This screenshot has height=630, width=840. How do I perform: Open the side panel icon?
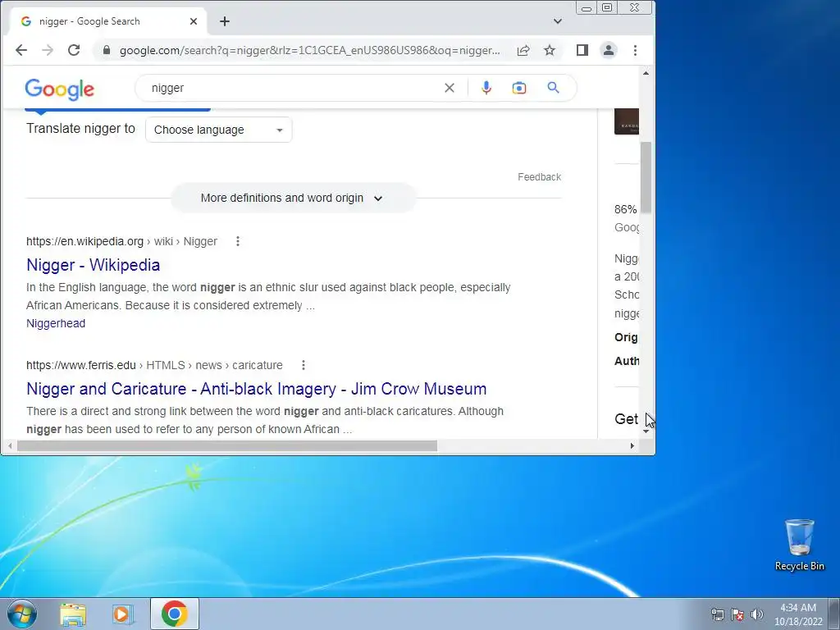[582, 50]
